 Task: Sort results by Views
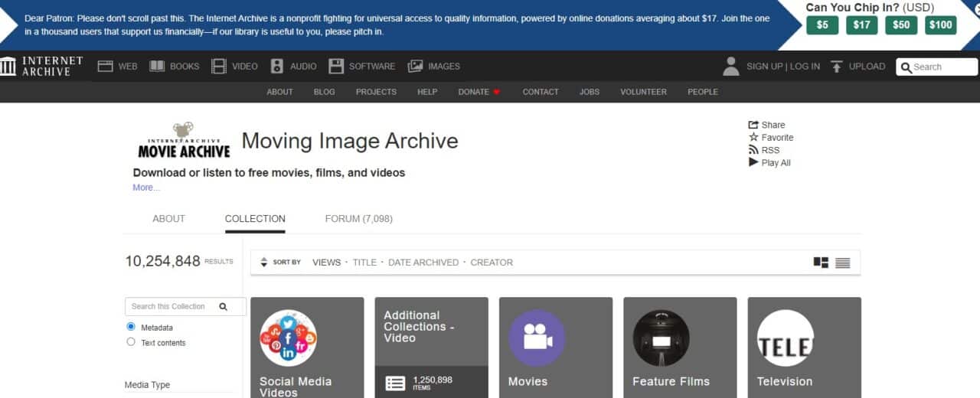(x=326, y=263)
